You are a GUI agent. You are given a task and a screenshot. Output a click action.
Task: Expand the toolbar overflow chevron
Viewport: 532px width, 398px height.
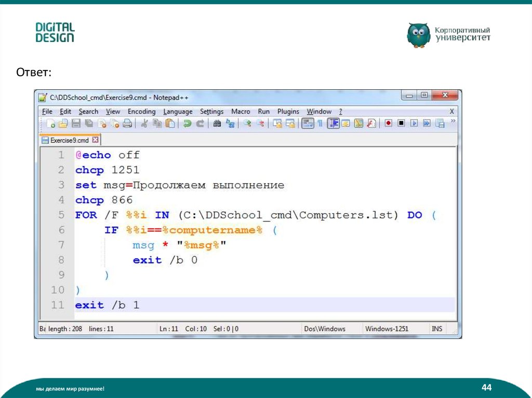(x=453, y=121)
